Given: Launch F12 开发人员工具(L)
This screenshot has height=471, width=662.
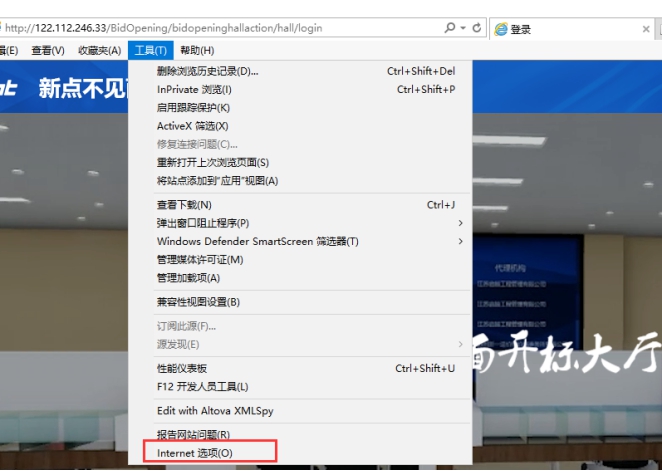Looking at the screenshot, I should click(202, 386).
